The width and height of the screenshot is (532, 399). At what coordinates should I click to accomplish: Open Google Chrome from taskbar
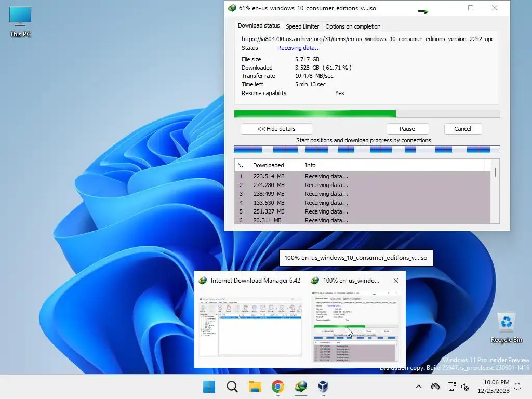coord(278,387)
